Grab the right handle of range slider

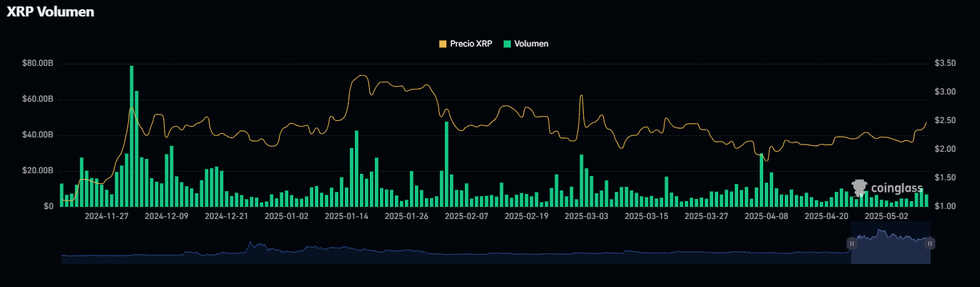930,243
